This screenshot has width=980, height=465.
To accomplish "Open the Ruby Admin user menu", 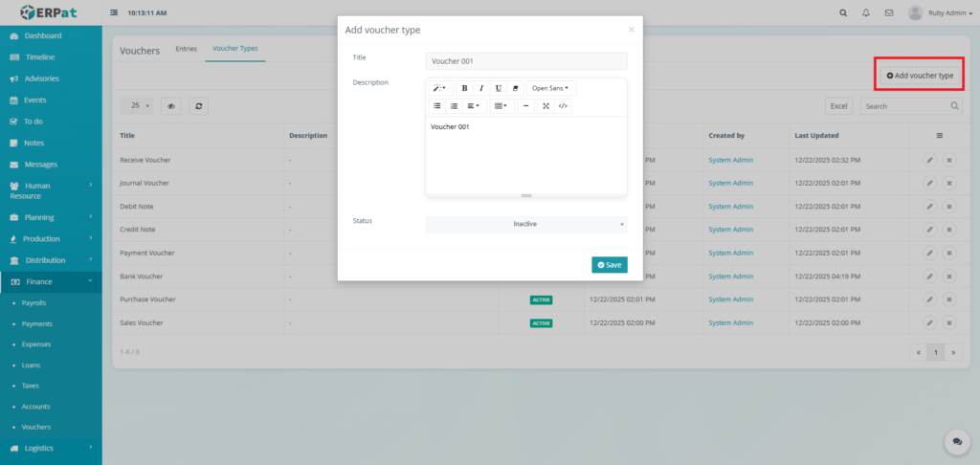I will [940, 12].
